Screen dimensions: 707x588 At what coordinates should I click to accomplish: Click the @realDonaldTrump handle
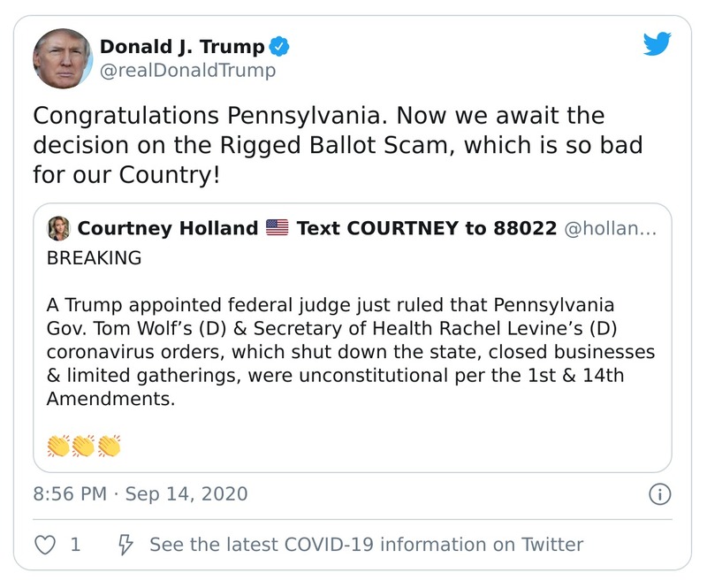tap(186, 68)
